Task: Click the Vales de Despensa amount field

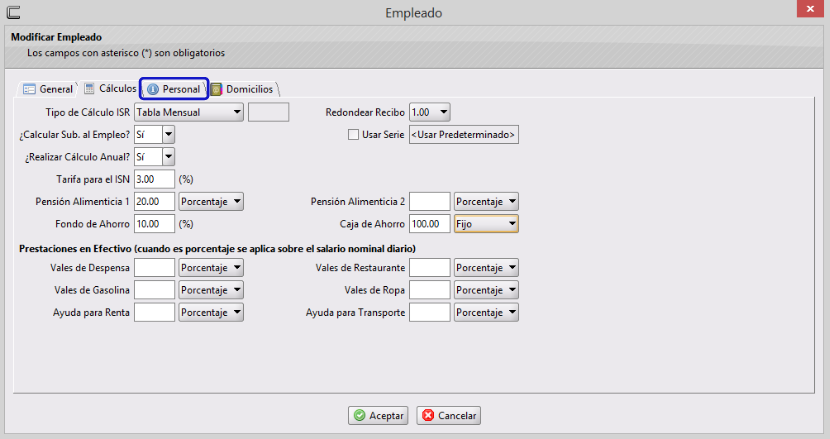Action: click(154, 267)
